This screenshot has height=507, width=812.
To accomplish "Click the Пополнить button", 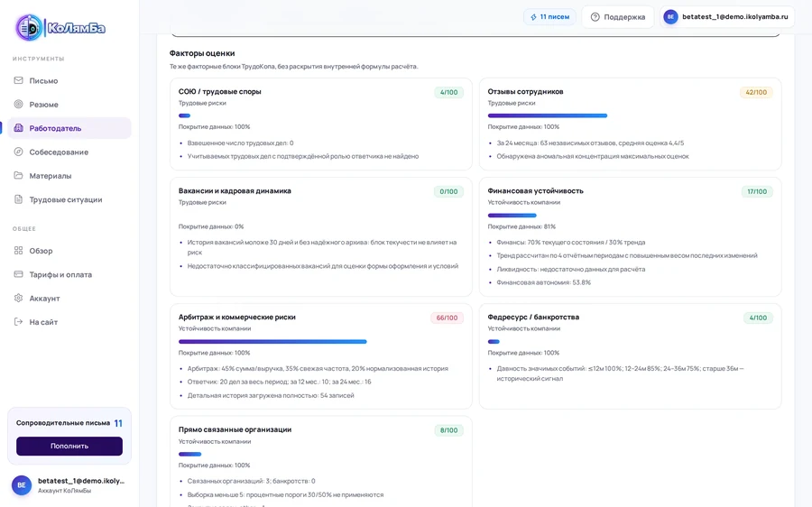I will pos(69,446).
